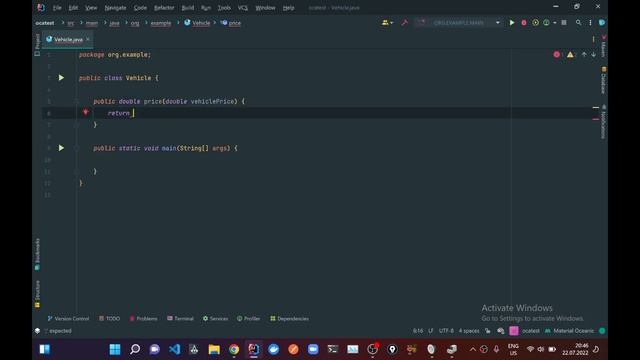The width and height of the screenshot is (640, 360).
Task: Click the example breadcrumb in the navigation bar
Action: pos(161,23)
